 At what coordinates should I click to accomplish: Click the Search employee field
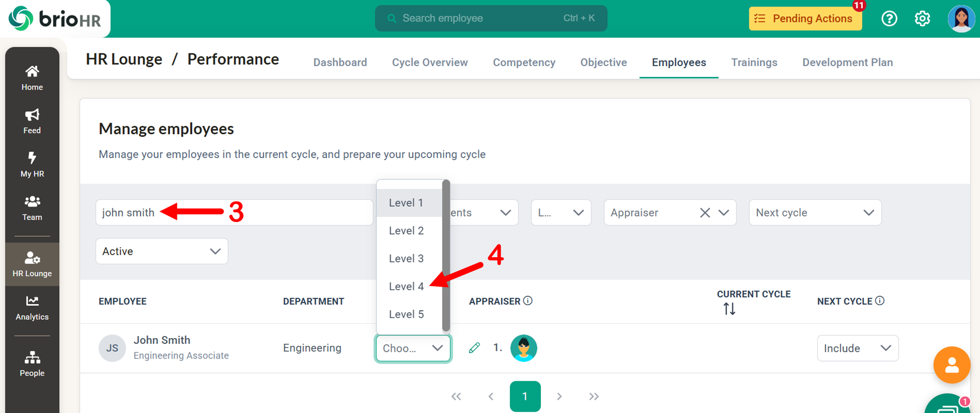pyautogui.click(x=490, y=18)
